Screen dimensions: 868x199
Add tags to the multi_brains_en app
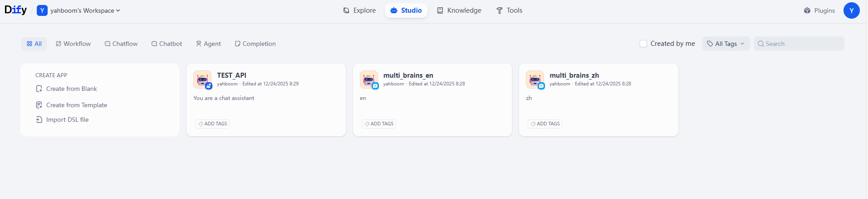[379, 124]
